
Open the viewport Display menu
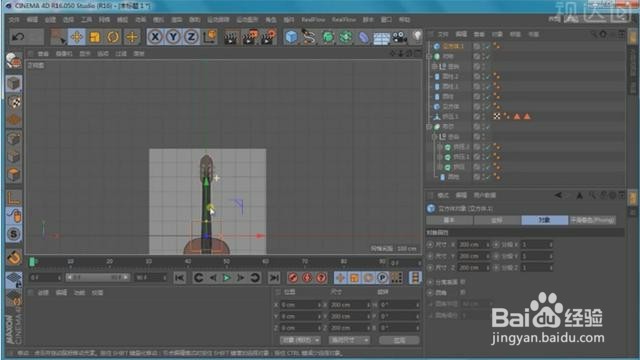coord(85,53)
